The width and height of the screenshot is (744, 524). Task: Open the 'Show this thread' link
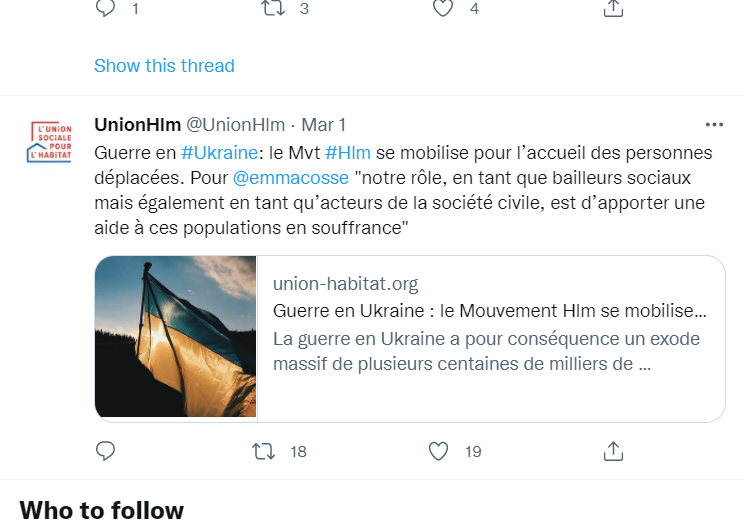click(164, 66)
